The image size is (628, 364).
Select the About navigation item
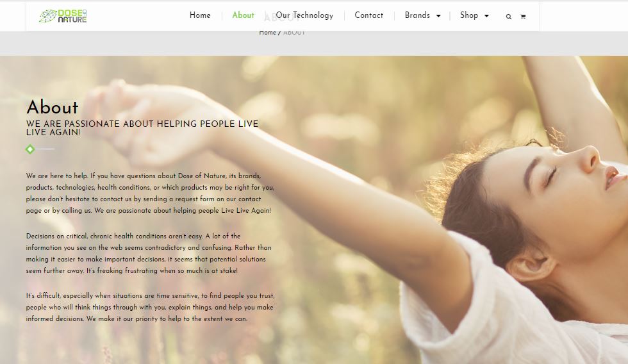click(x=243, y=15)
